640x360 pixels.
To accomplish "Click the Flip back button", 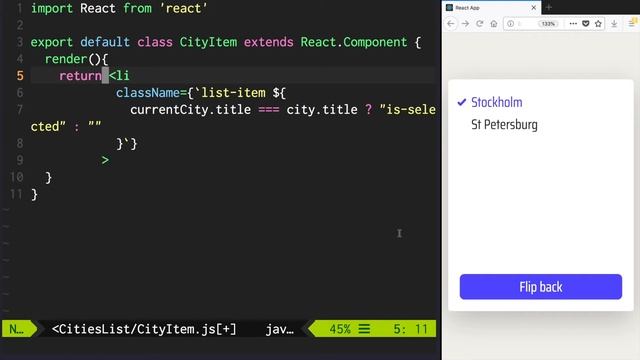I will pos(541,287).
